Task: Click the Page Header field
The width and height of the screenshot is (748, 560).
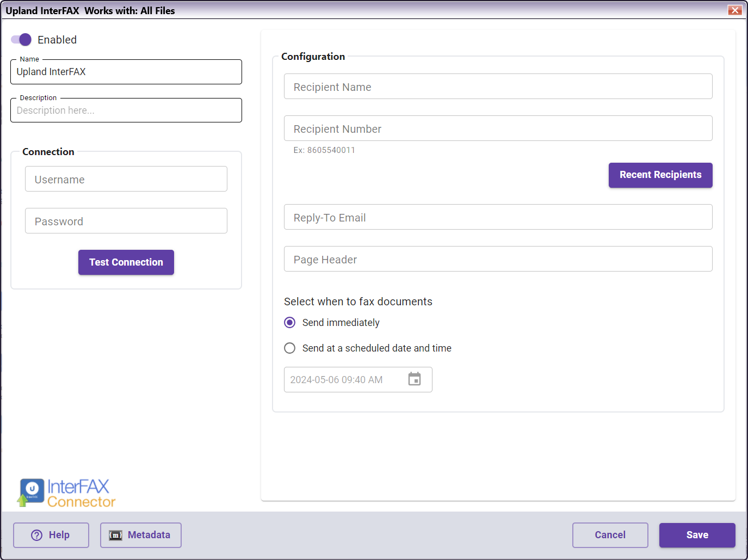Action: 498,259
